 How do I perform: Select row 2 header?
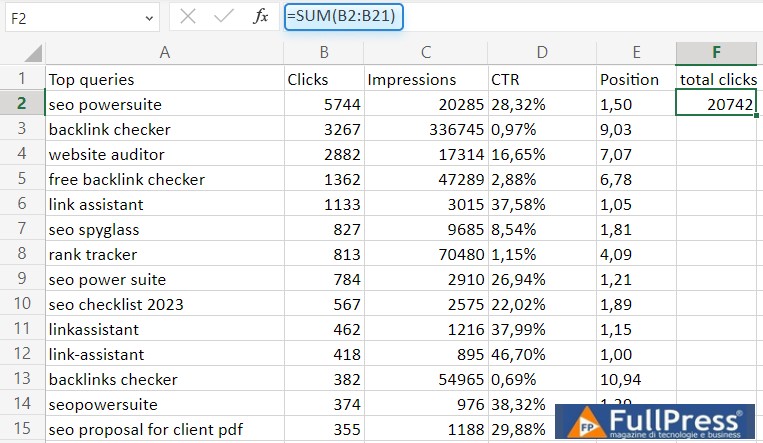click(22, 104)
